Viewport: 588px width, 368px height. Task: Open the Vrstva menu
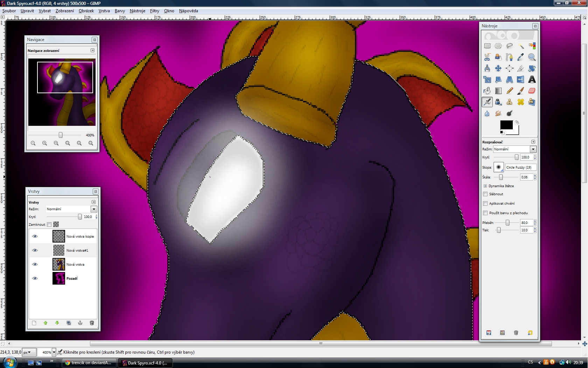[104, 11]
